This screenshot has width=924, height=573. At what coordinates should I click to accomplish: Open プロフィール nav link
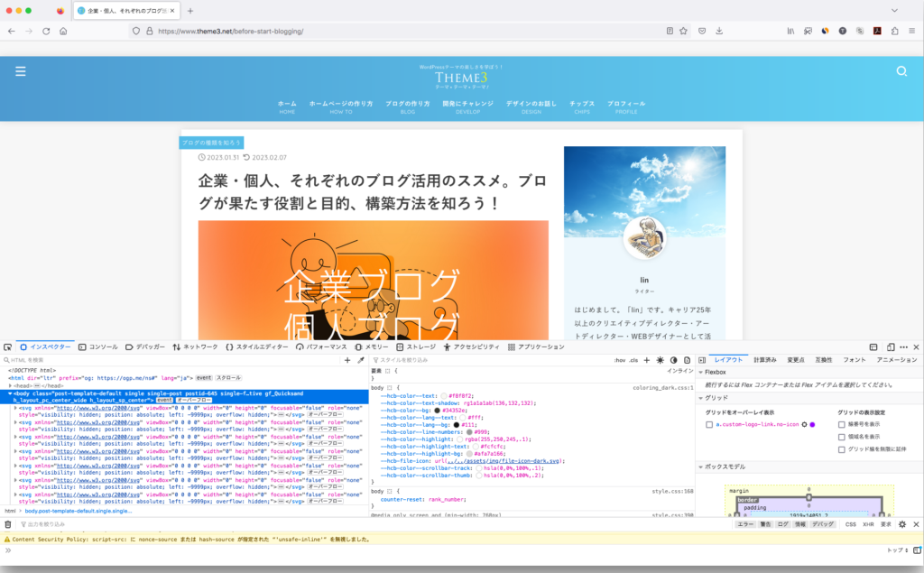pos(626,106)
